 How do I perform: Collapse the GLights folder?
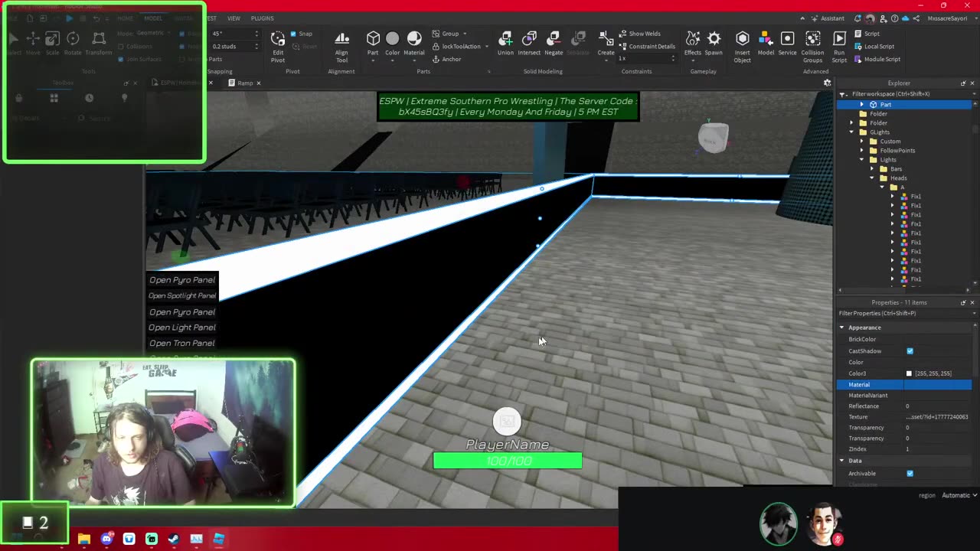click(x=851, y=132)
